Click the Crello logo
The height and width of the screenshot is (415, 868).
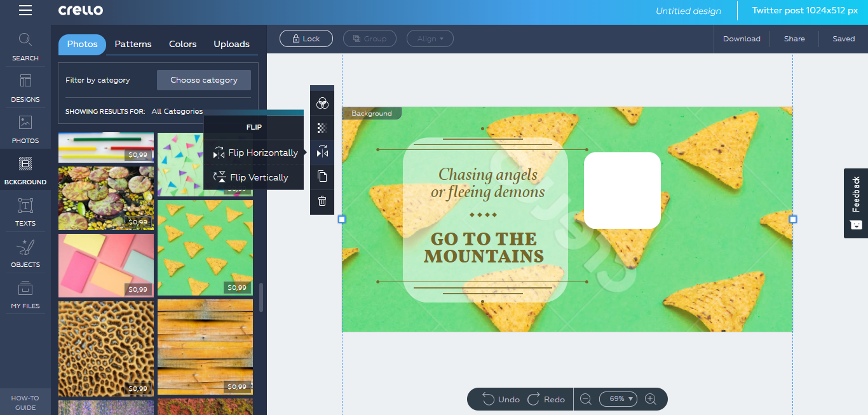[81, 10]
